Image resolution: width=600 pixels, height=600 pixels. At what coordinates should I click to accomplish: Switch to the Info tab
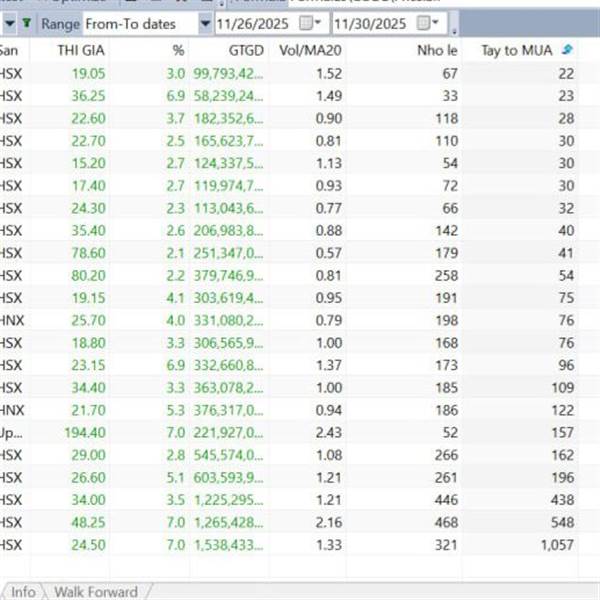coord(23,592)
